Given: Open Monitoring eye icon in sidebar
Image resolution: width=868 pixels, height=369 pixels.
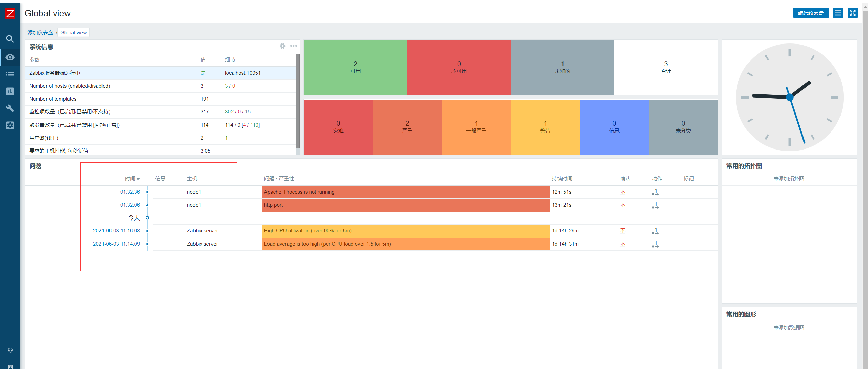Looking at the screenshot, I should point(10,57).
